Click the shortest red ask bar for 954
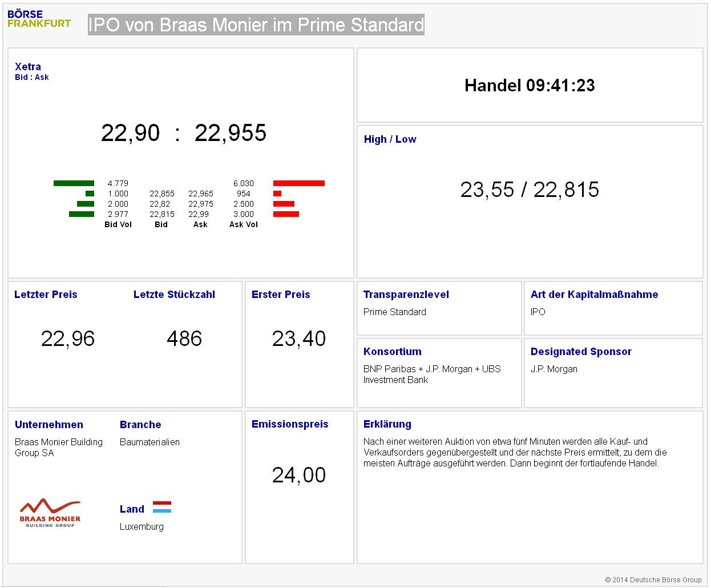Viewport: 711px width, 588px height. (x=277, y=194)
